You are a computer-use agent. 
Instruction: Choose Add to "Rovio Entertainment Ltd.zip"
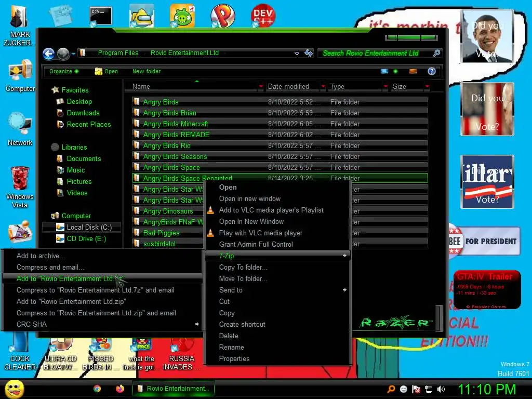(x=102, y=302)
